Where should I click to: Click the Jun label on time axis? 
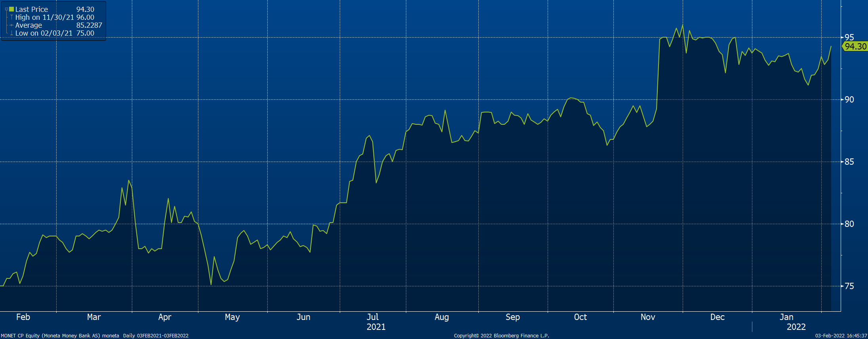[x=303, y=317]
